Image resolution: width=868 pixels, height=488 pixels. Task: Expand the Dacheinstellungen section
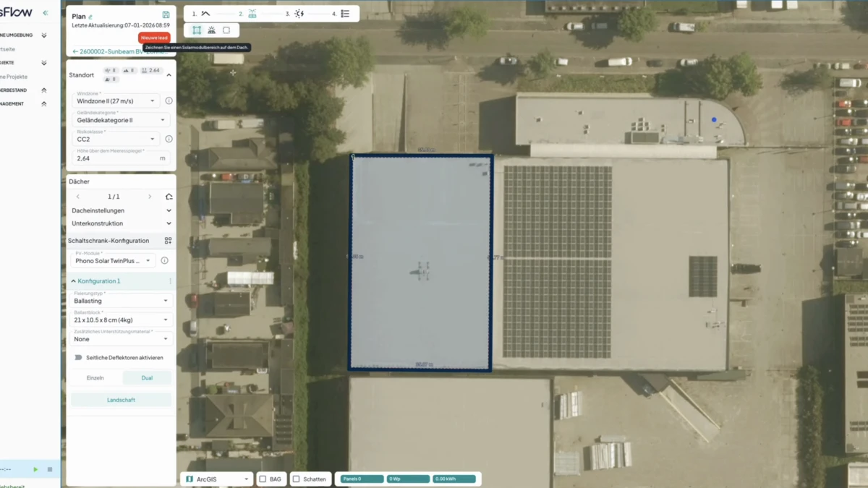coord(122,210)
